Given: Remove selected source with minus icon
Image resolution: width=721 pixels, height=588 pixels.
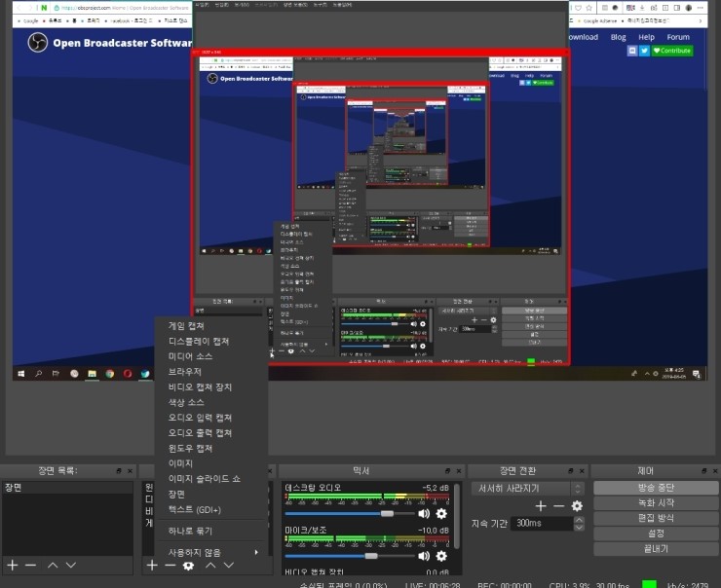Looking at the screenshot, I should [x=171, y=565].
